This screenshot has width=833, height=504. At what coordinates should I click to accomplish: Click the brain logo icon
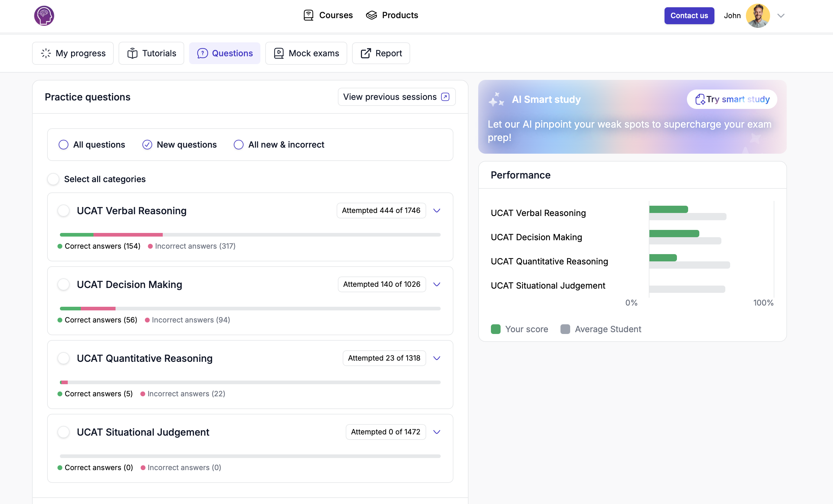tap(44, 15)
